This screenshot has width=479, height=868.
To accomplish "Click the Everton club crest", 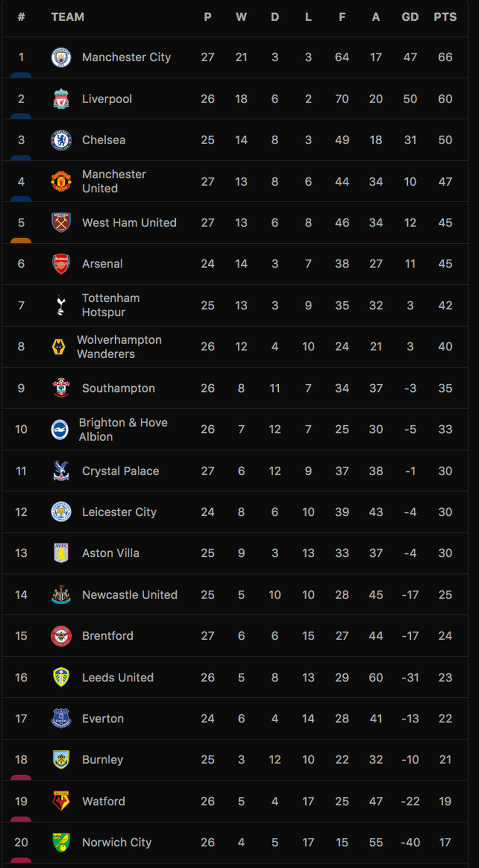I will pyautogui.click(x=61, y=718).
